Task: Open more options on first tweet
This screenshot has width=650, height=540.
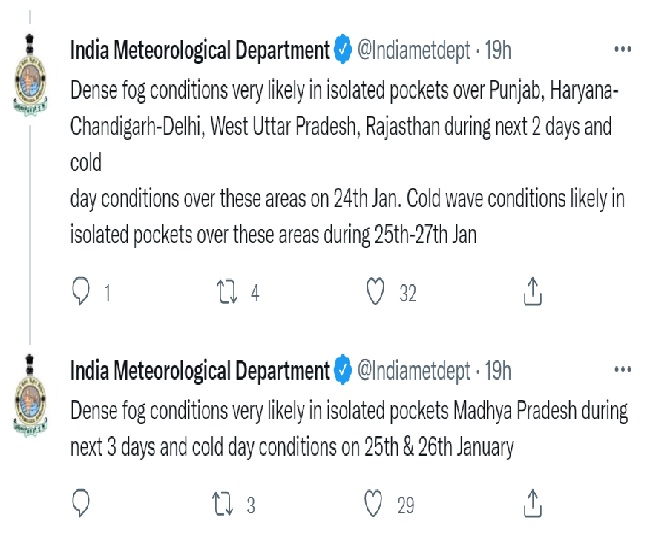Action: [622, 49]
